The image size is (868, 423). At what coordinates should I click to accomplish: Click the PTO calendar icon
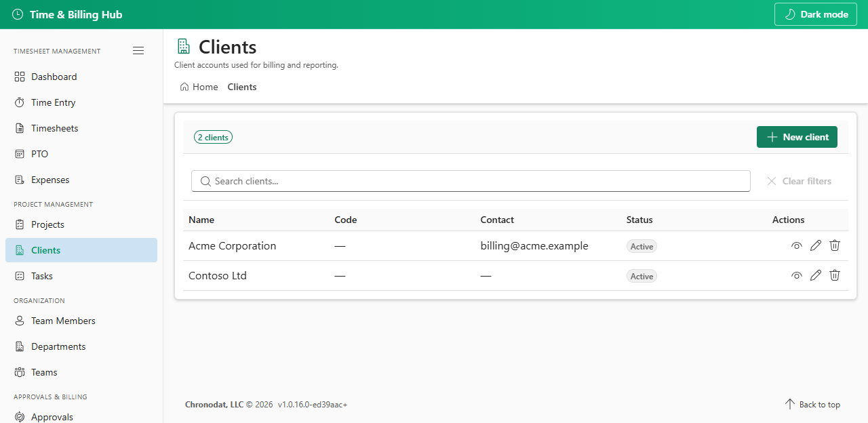(x=20, y=154)
